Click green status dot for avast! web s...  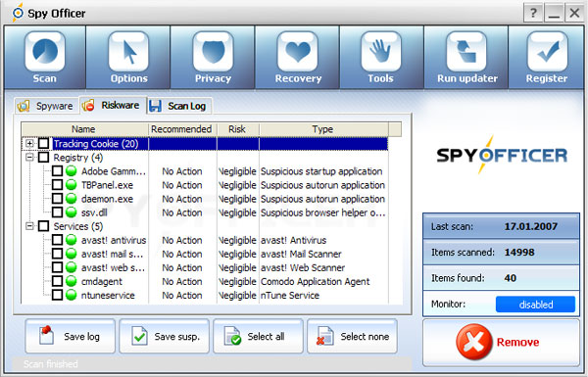point(71,267)
